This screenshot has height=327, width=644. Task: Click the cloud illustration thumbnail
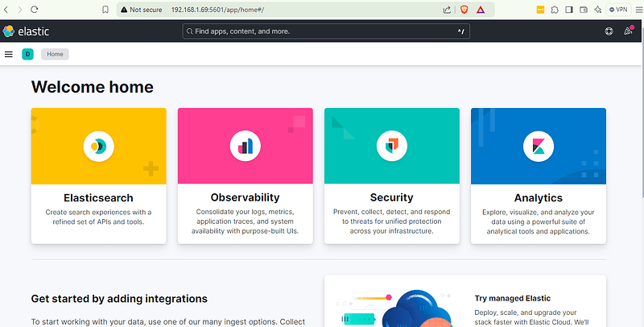coord(396,308)
